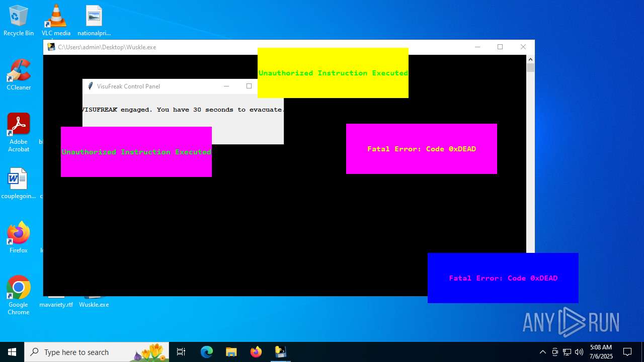The height and width of the screenshot is (362, 644).
Task: Select the couplegoin... Word document
Action: click(19, 184)
